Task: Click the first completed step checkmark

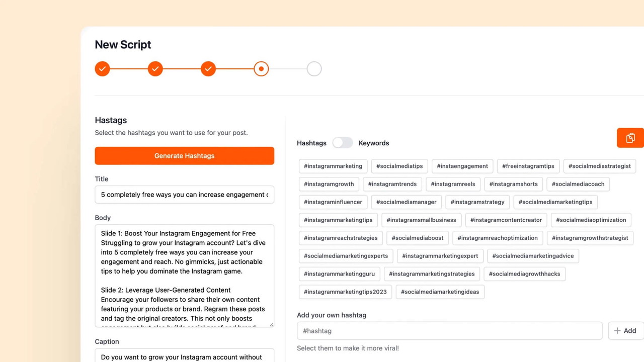Action: pyautogui.click(x=102, y=69)
